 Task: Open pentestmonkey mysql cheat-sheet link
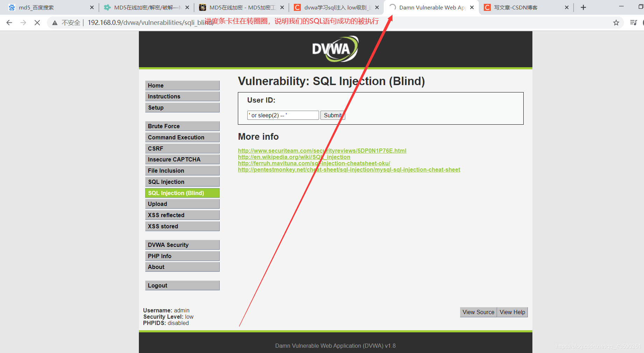(349, 169)
